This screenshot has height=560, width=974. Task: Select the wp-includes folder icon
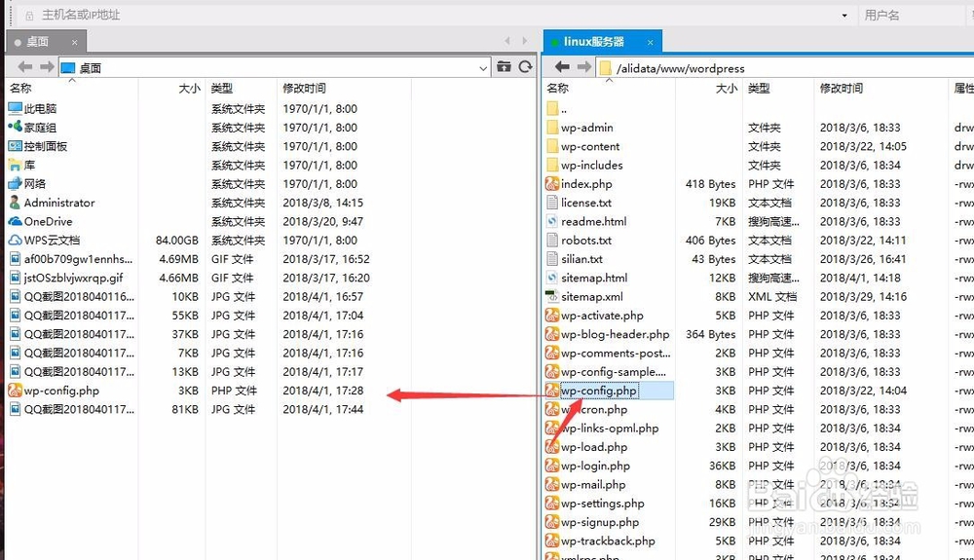551,166
